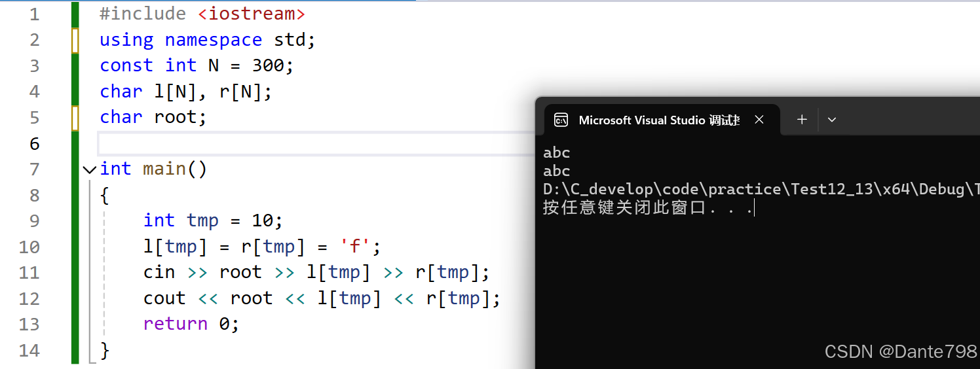The image size is (980, 369).
Task: Click the opening brace on line 8
Action: click(x=105, y=195)
